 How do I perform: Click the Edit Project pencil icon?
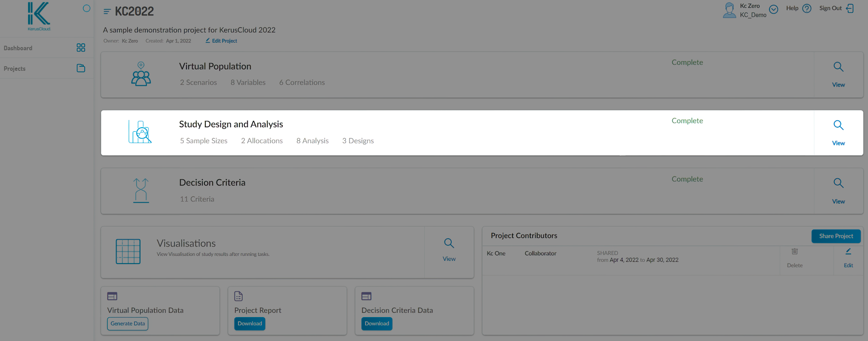208,41
